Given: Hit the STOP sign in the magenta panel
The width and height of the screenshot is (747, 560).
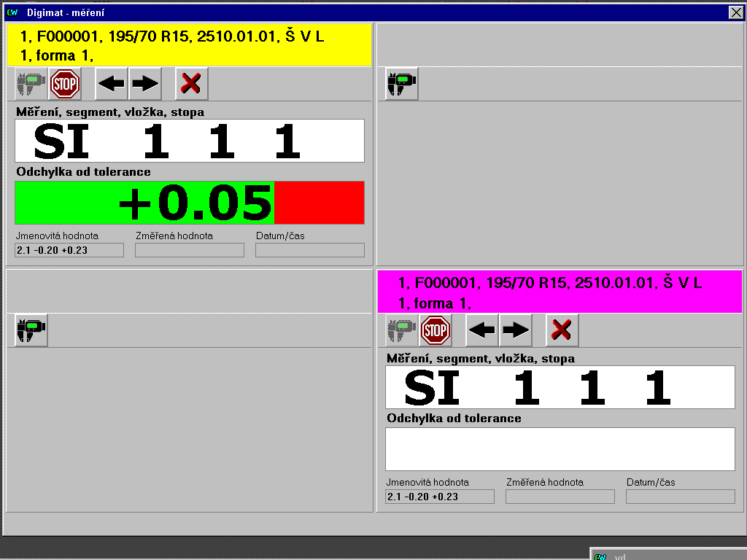Looking at the screenshot, I should [x=436, y=330].
